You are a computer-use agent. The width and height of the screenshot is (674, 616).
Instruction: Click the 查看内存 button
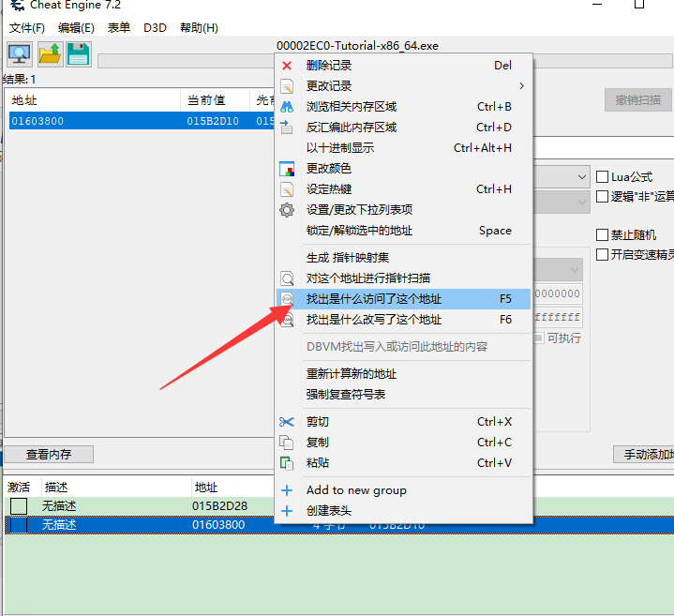[49, 455]
